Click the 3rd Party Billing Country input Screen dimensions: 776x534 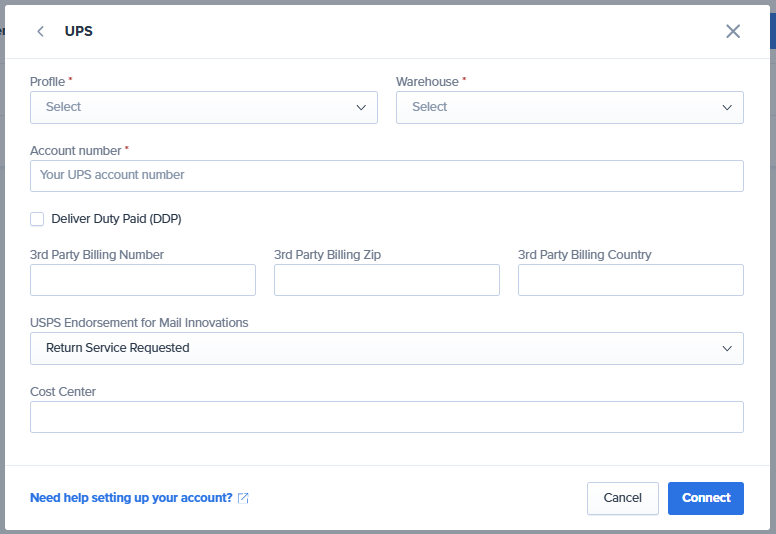click(x=630, y=280)
